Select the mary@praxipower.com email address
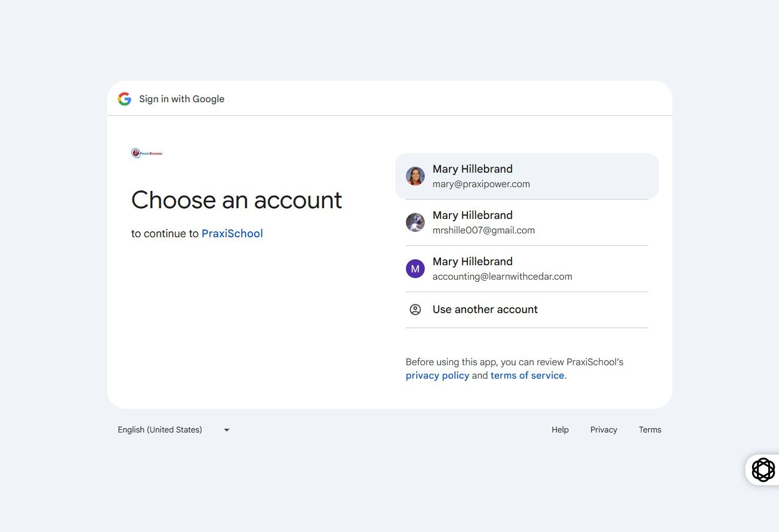This screenshot has width=779, height=532. point(481,184)
